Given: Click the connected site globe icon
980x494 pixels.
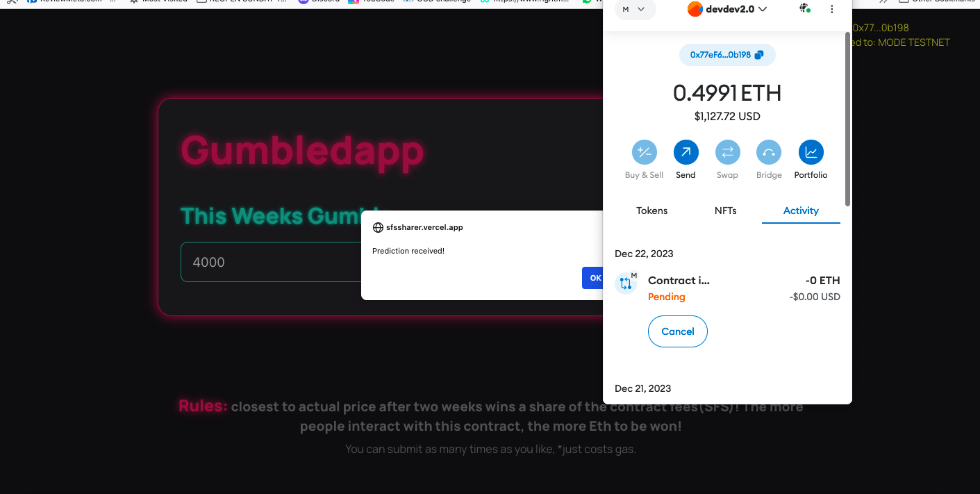Looking at the screenshot, I should click(804, 9).
